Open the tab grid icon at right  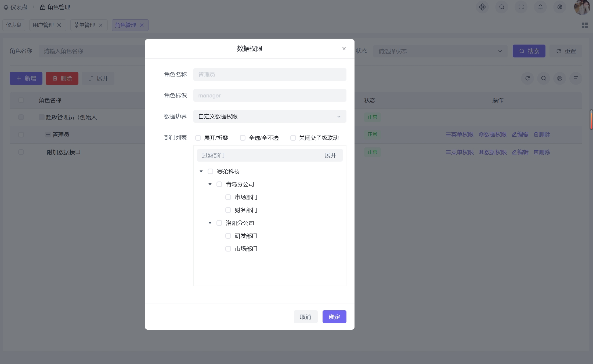(x=585, y=25)
